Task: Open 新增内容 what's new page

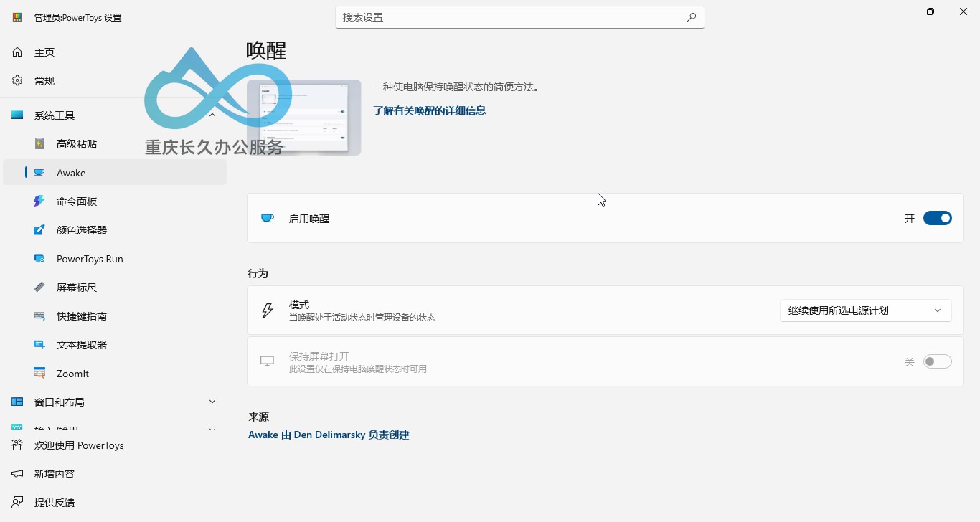Action: click(115, 474)
